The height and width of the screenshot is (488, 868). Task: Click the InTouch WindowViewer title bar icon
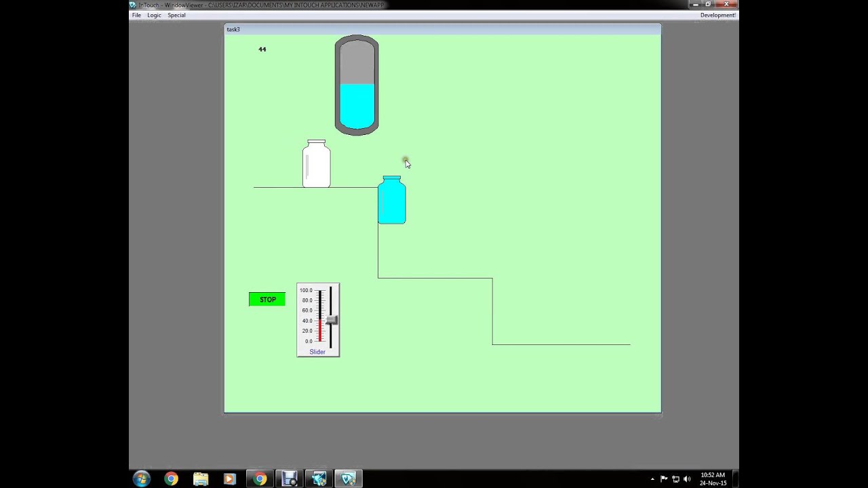134,5
